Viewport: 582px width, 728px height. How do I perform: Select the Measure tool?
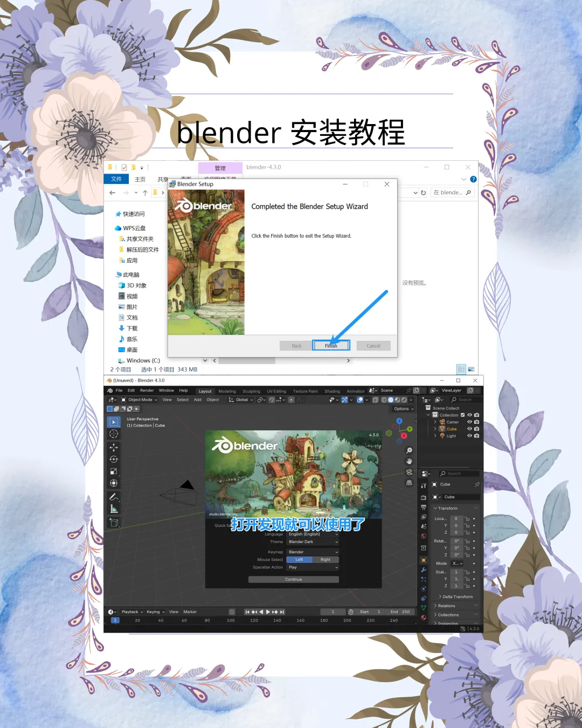tap(114, 509)
